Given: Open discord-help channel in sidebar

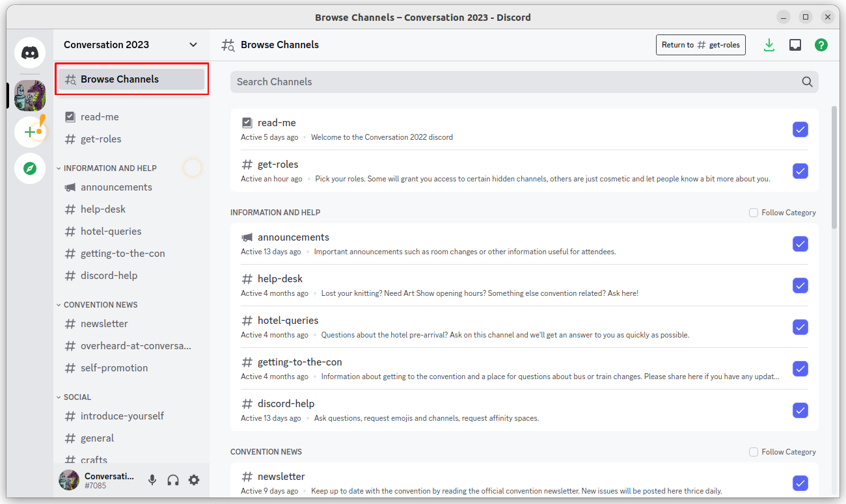Looking at the screenshot, I should coord(131,276).
